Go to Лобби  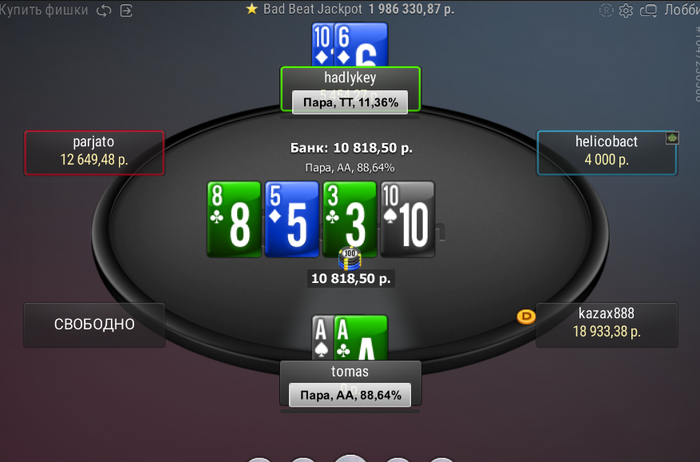coord(682,10)
